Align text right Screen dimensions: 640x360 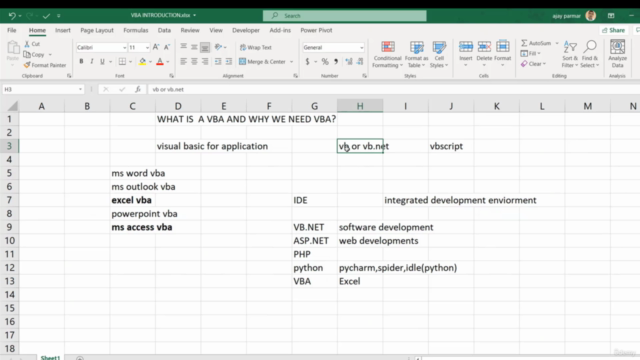205,61
